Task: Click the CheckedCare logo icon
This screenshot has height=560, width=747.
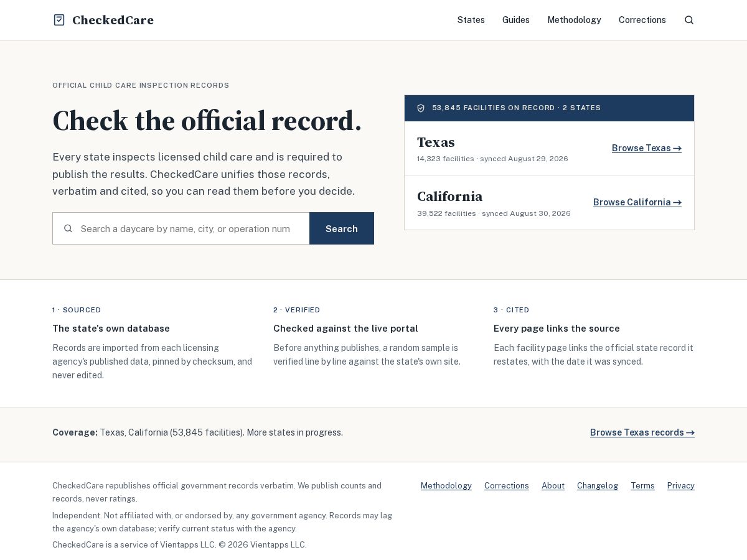Action: (x=59, y=20)
